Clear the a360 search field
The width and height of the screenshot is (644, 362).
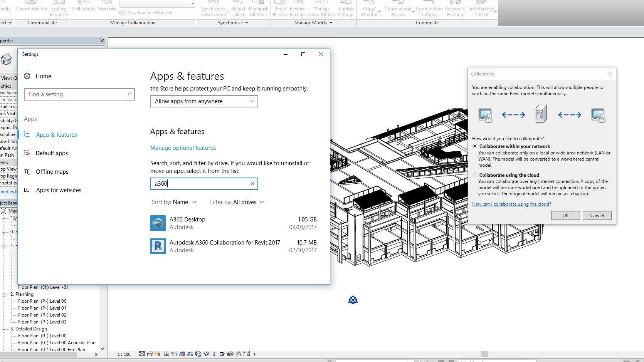(252, 184)
